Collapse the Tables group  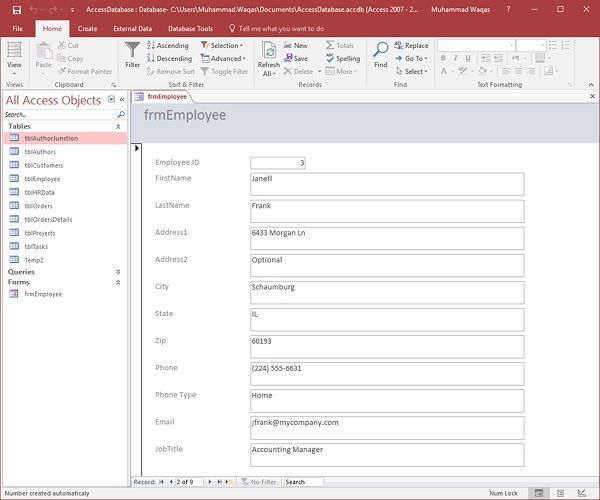118,127
